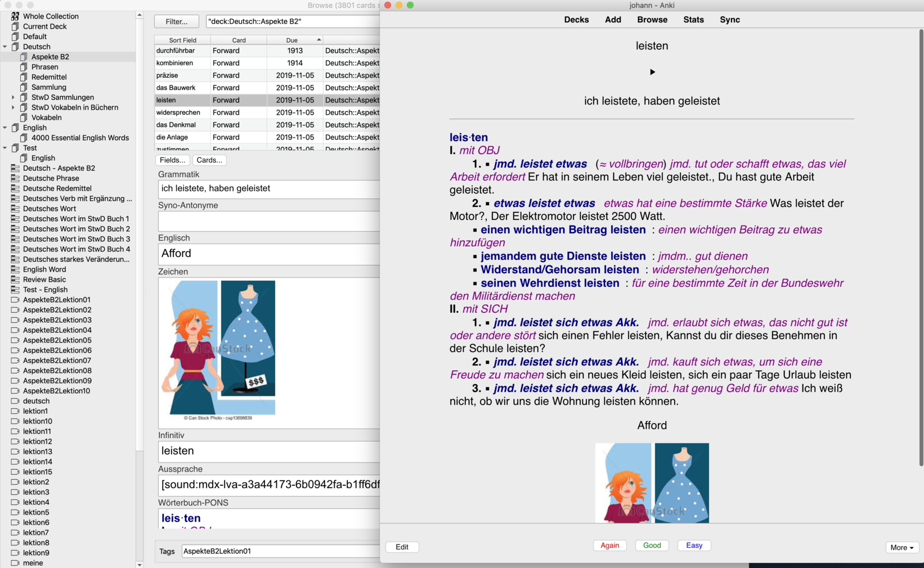Collapse the Deutsch deck tree

coord(5,47)
